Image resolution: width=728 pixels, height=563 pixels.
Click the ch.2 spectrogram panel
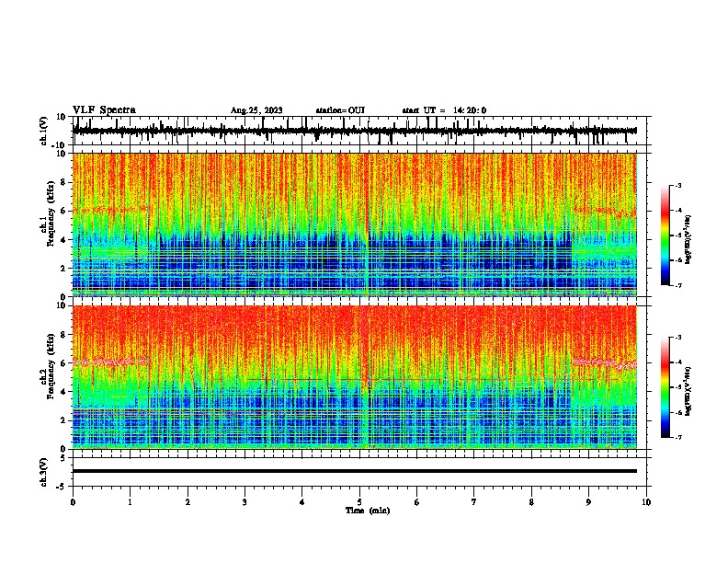(354, 377)
